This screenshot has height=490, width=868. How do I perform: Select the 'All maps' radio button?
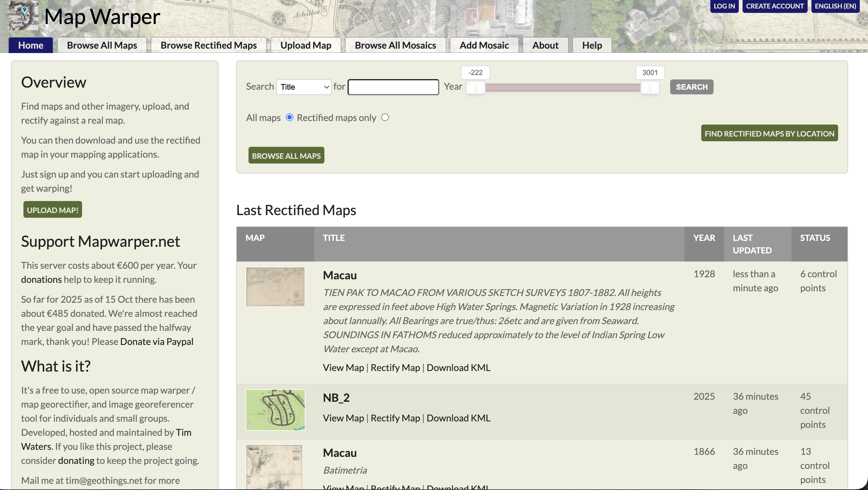289,117
